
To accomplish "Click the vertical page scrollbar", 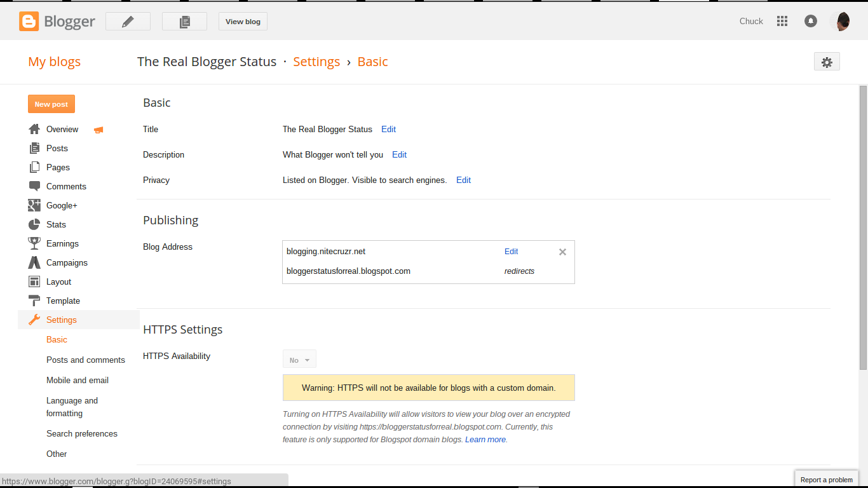I will (x=863, y=227).
